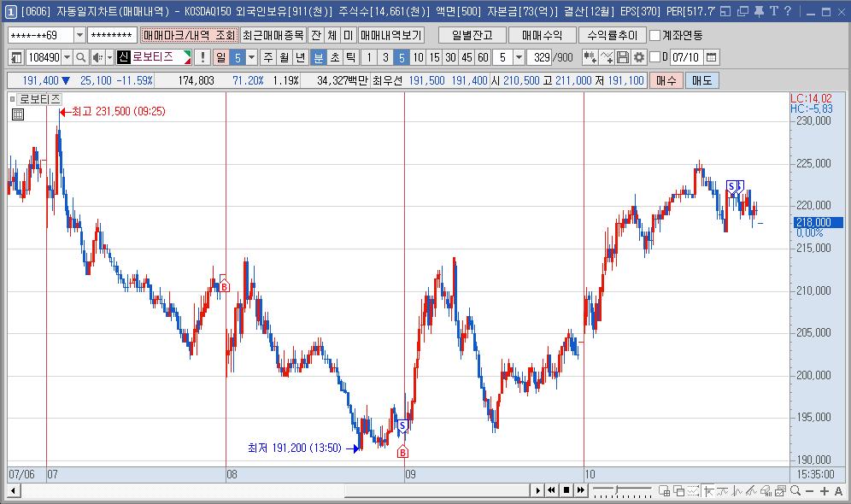Click the stacked chart windows icon at bottom
The width and height of the screenshot is (851, 504).
tap(780, 491)
